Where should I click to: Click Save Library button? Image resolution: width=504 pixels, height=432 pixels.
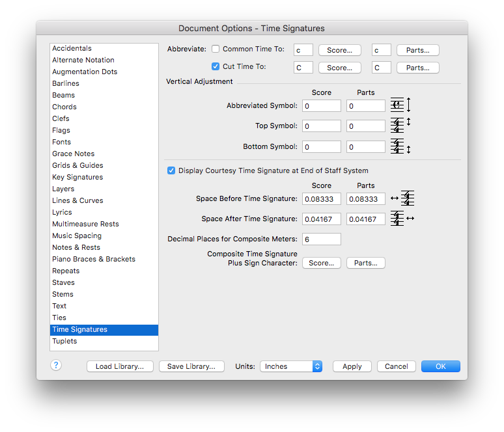tap(191, 366)
